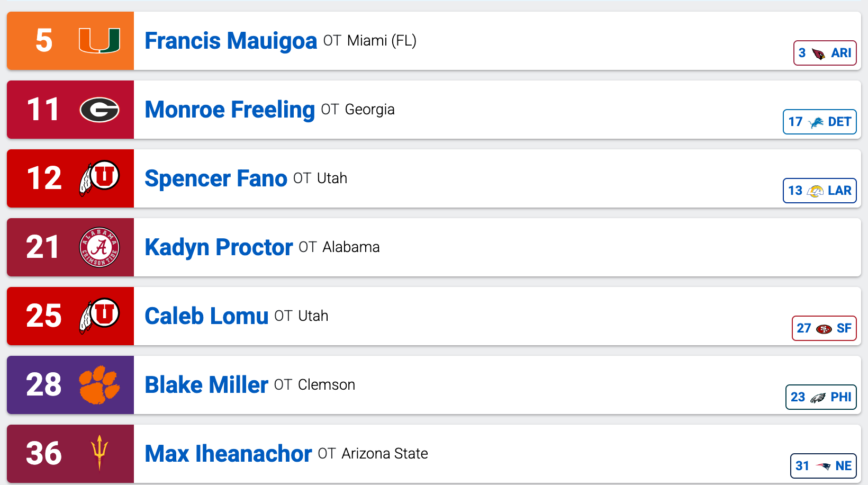
Task: Click the 13 LAR Rams pick badge
Action: [x=820, y=191]
